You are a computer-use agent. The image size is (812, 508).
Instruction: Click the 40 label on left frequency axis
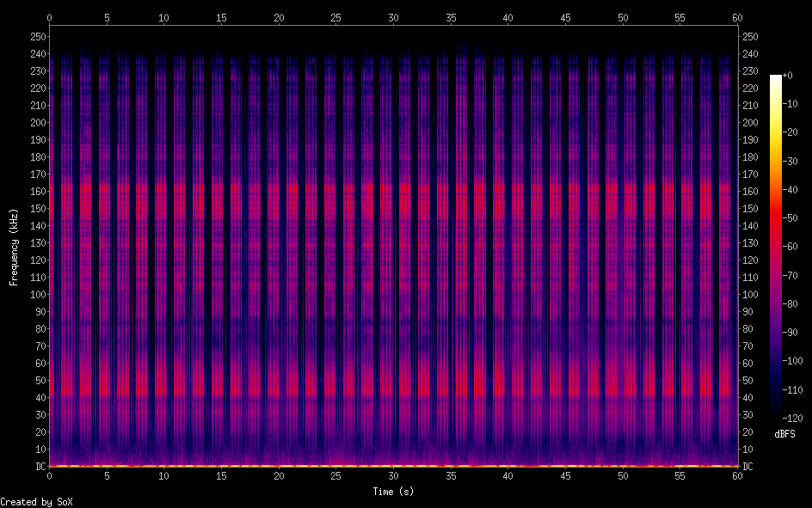tap(40, 398)
